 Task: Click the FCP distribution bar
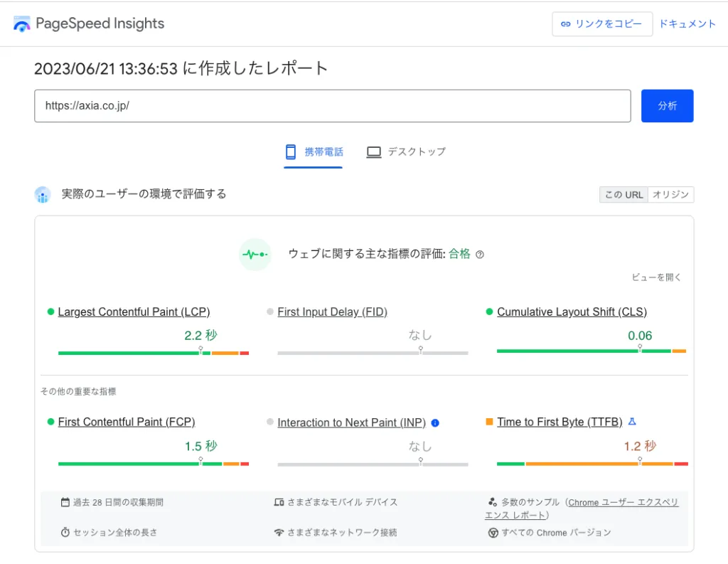(x=154, y=464)
